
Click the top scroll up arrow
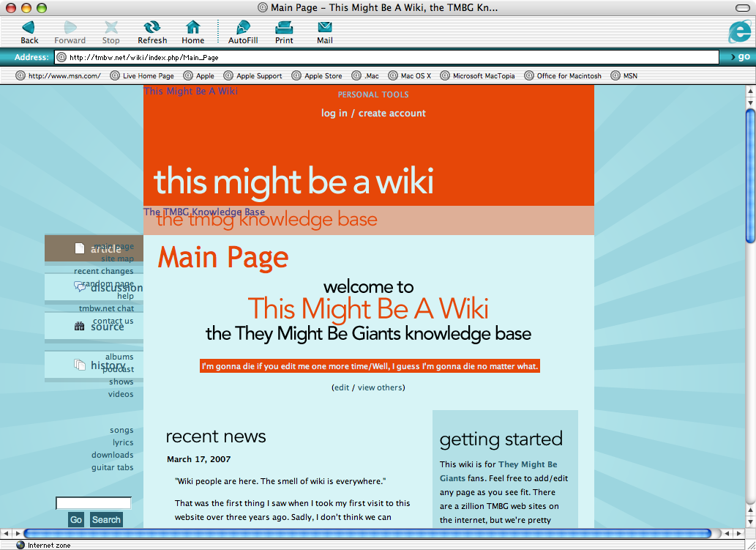tap(750, 90)
